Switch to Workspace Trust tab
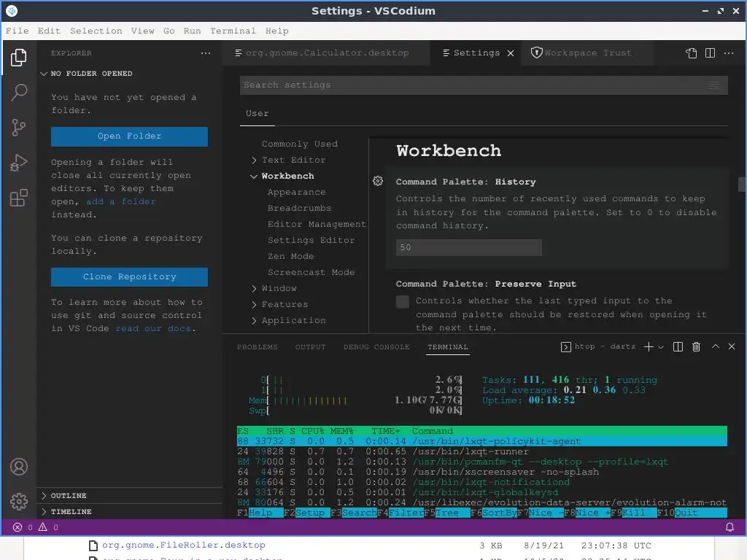This screenshot has width=747, height=560. [587, 52]
